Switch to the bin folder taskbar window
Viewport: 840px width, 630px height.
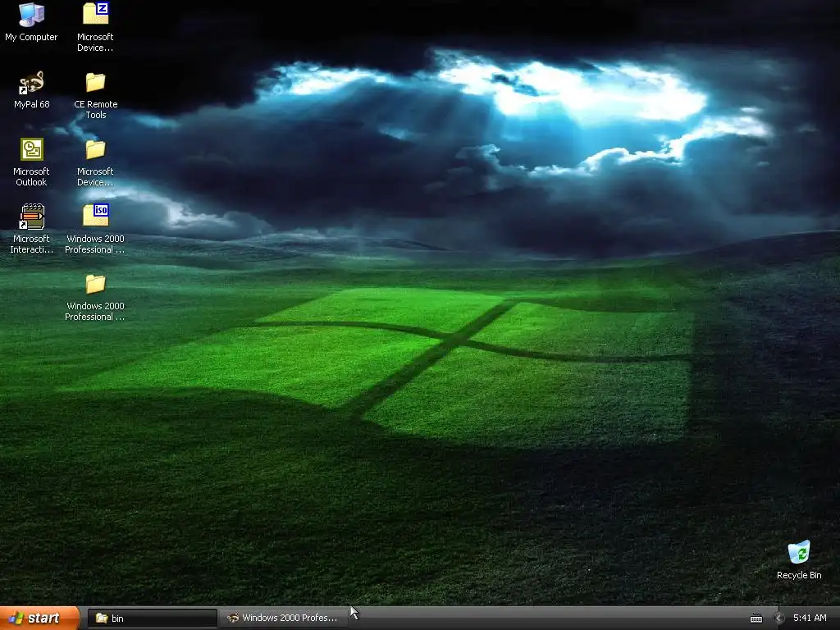click(x=152, y=619)
